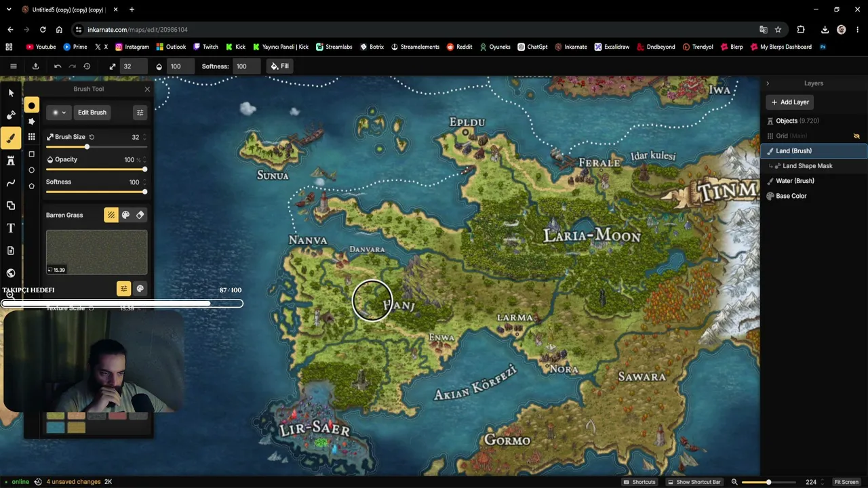Click the Export map icon
This screenshot has width=868, height=488.
[x=35, y=66]
